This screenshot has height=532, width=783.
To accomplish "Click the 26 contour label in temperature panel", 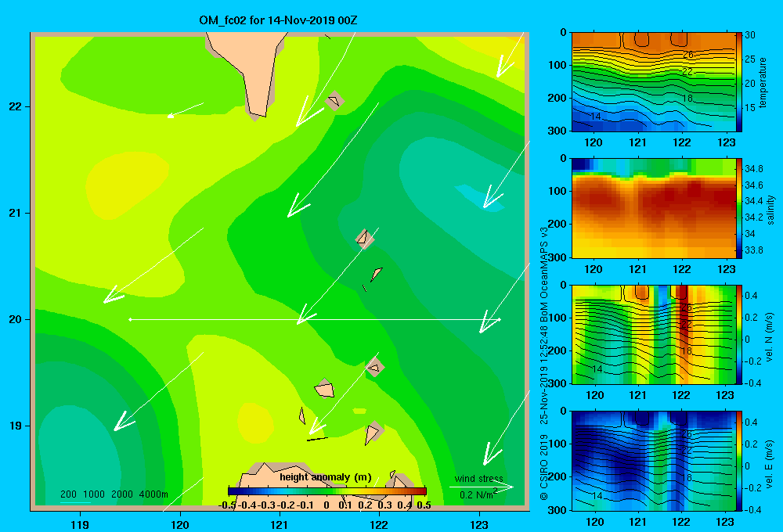I will (x=688, y=55).
